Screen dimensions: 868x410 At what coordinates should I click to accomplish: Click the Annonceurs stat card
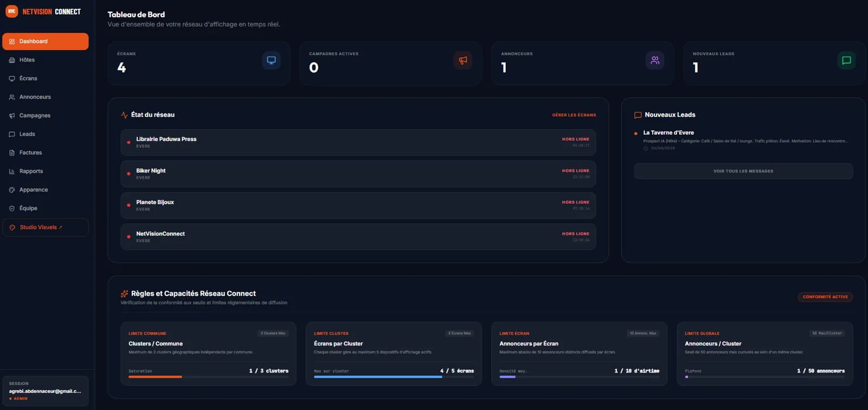click(x=583, y=63)
